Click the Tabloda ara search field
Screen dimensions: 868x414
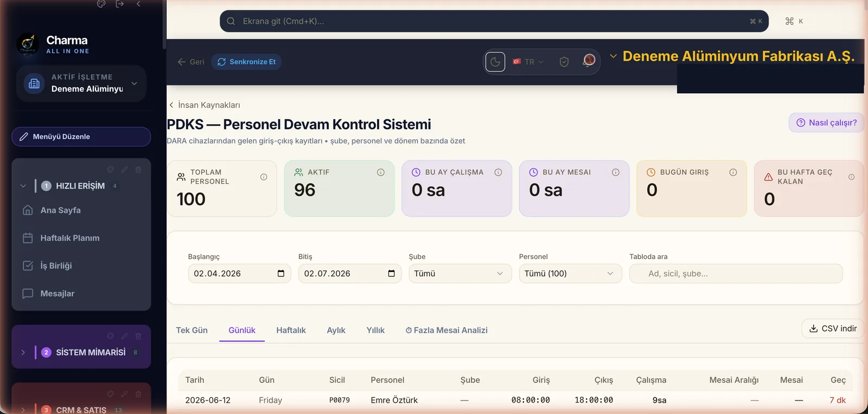(736, 274)
